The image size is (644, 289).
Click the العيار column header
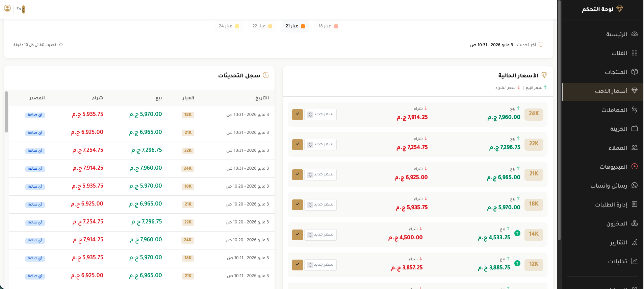coord(188,98)
